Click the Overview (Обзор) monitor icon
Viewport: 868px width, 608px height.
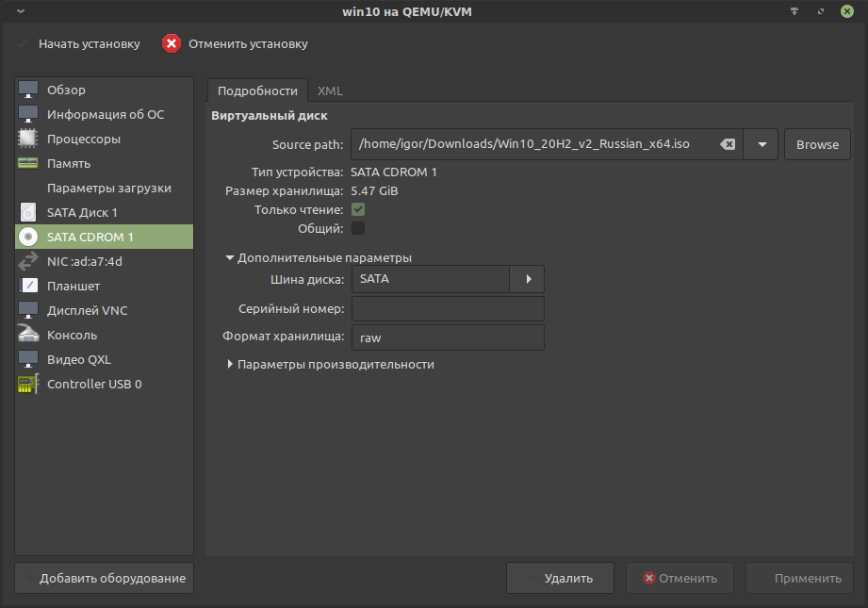point(28,90)
